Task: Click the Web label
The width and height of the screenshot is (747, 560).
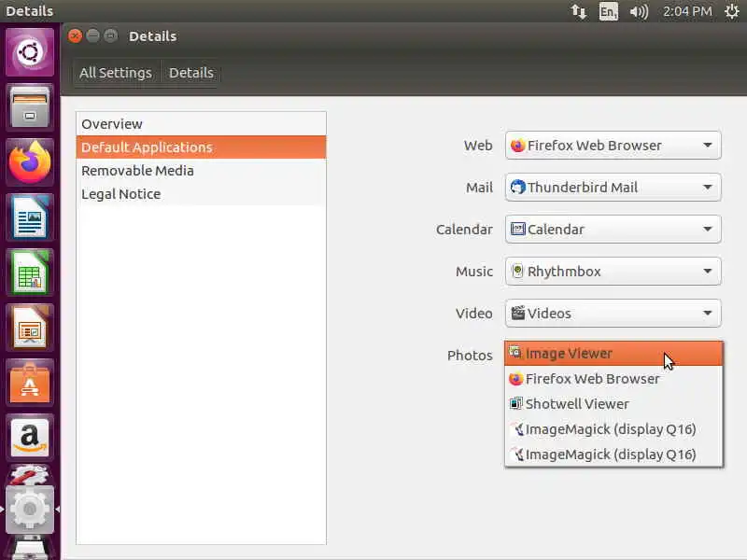Action: tap(478, 146)
